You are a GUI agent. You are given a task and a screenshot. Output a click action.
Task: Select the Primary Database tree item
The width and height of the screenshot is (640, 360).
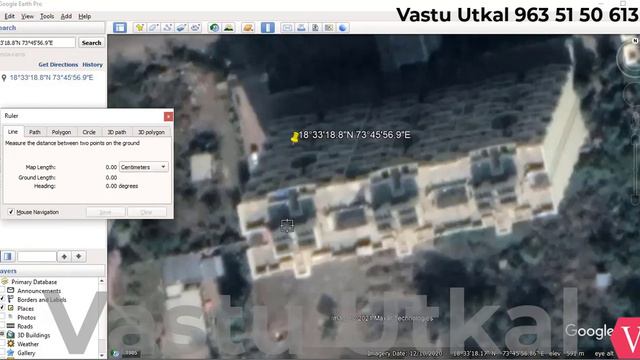34,282
